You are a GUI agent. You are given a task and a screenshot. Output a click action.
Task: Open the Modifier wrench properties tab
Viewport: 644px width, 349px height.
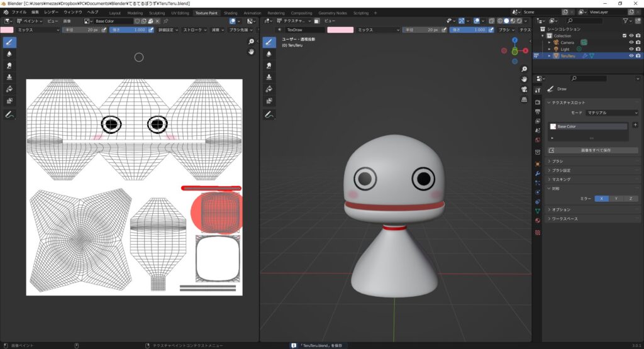pos(538,173)
